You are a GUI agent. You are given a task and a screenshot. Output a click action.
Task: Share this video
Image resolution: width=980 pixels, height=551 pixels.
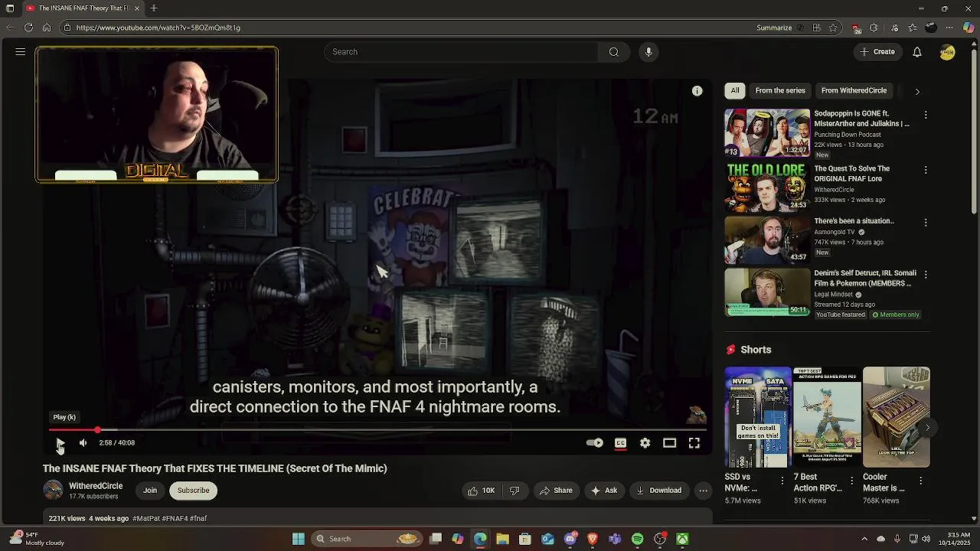[556, 491]
